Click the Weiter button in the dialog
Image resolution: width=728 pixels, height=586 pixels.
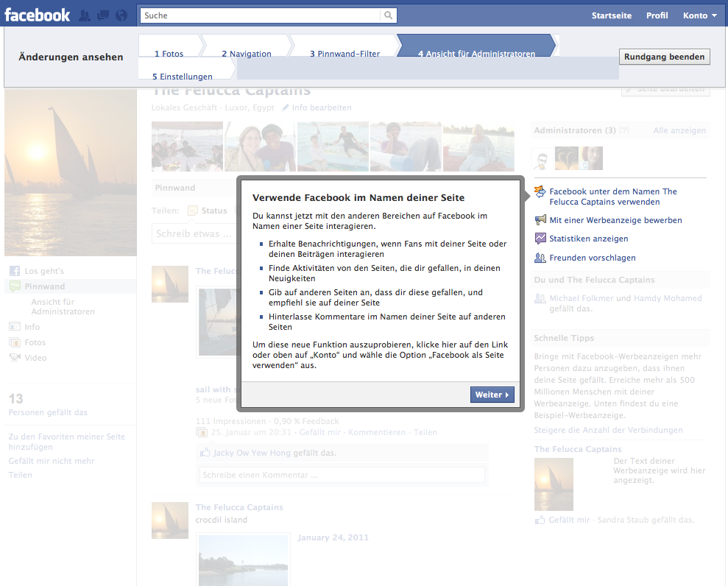(492, 395)
